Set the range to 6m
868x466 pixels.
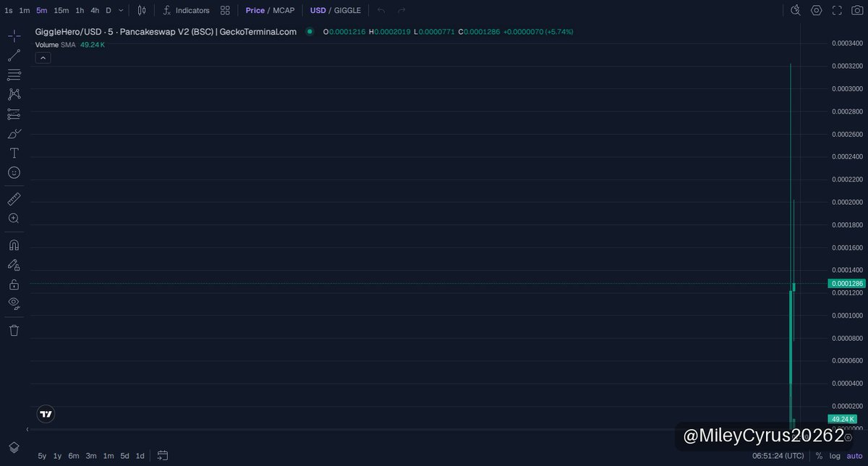[x=74, y=456]
